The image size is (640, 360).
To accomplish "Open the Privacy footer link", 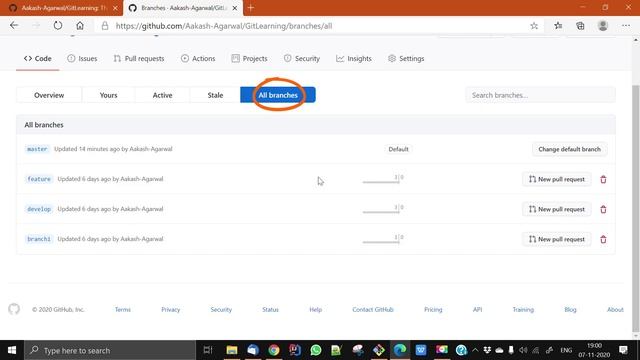I will click(x=171, y=309).
